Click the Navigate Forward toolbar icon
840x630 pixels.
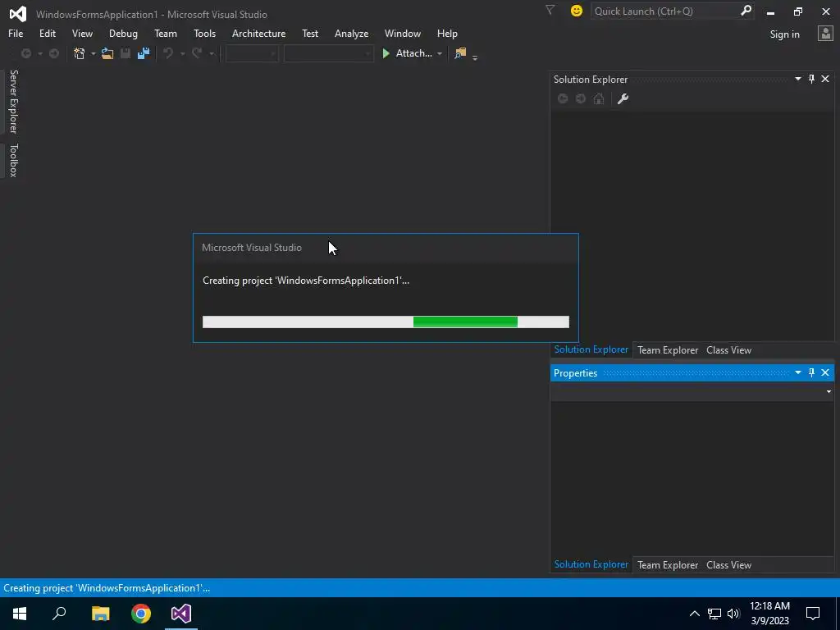tap(54, 53)
